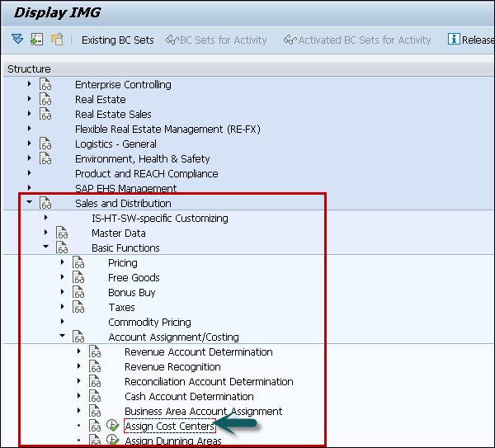
Task: Click the Expand All double-arrow toolbar icon
Action: (x=17, y=40)
